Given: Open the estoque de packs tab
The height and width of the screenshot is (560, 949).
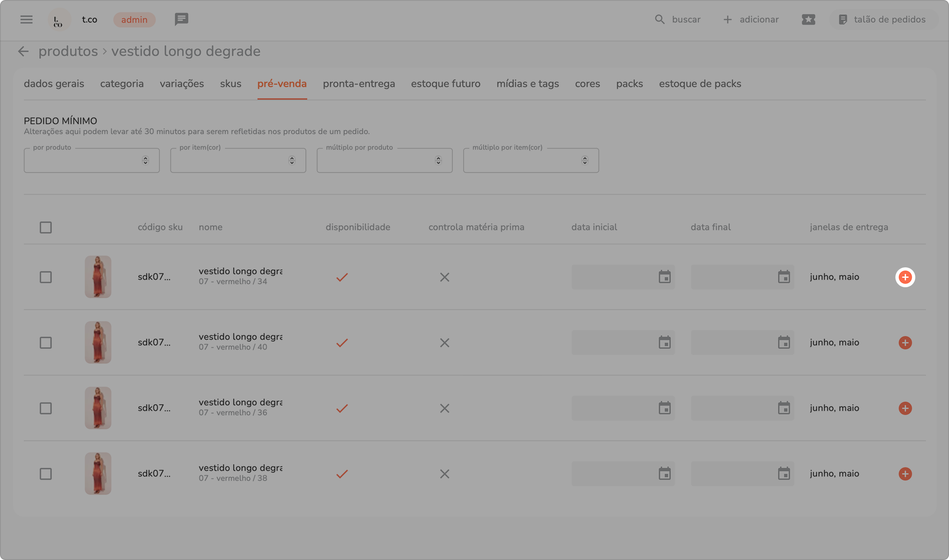Looking at the screenshot, I should point(700,84).
